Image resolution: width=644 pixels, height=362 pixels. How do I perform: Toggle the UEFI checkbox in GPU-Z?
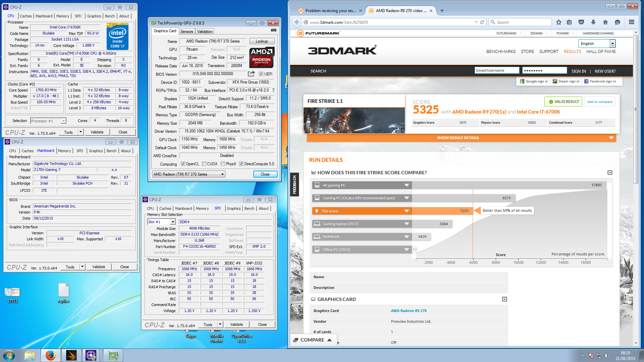click(261, 74)
